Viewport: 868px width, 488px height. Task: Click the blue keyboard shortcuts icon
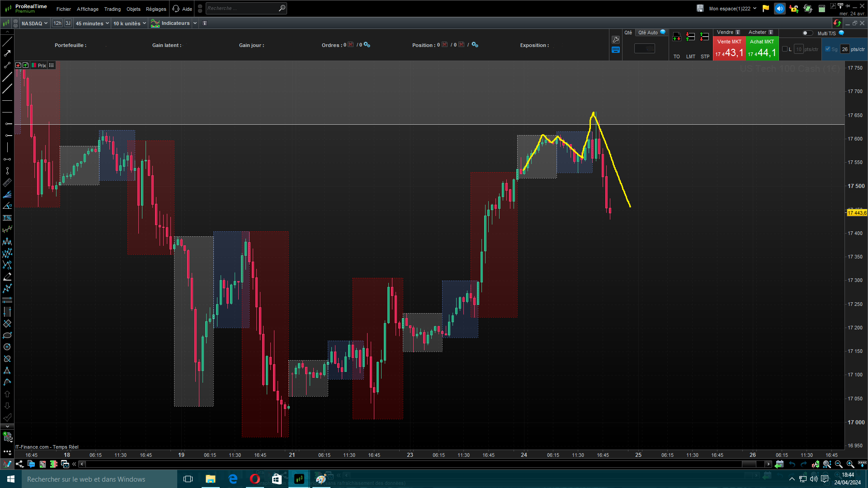(x=615, y=50)
